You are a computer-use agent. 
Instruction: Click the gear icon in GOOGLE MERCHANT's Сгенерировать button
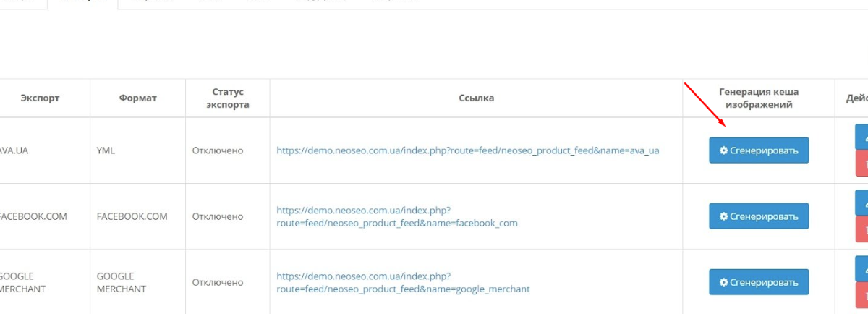point(723,282)
